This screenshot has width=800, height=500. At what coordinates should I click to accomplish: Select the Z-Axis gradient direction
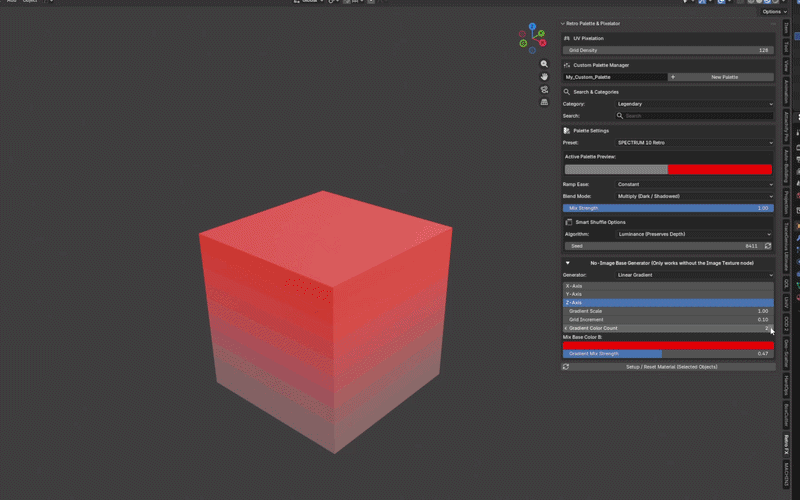[668, 303]
